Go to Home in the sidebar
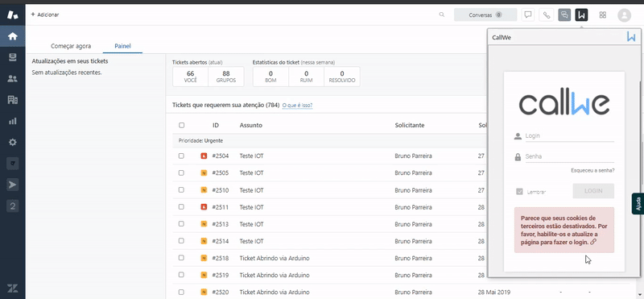Image resolution: width=644 pixels, height=299 pixels. (13, 36)
